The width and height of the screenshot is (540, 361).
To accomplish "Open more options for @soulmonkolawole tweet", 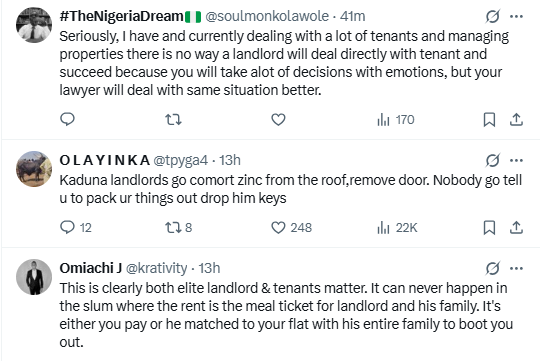I will coord(516,16).
